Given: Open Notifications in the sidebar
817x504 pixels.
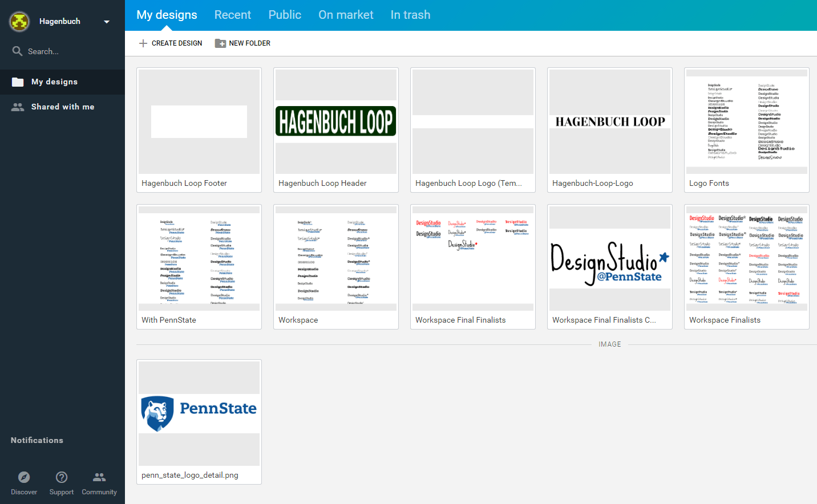Looking at the screenshot, I should click(x=37, y=440).
